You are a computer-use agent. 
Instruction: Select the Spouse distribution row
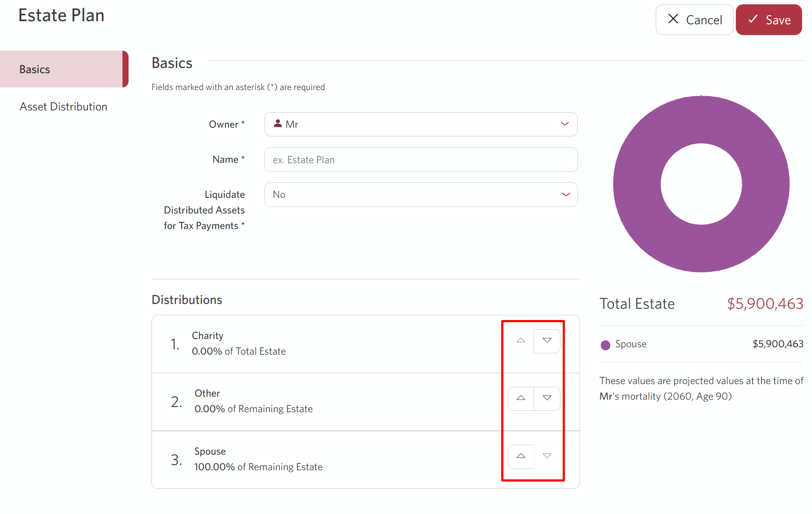click(x=303, y=459)
